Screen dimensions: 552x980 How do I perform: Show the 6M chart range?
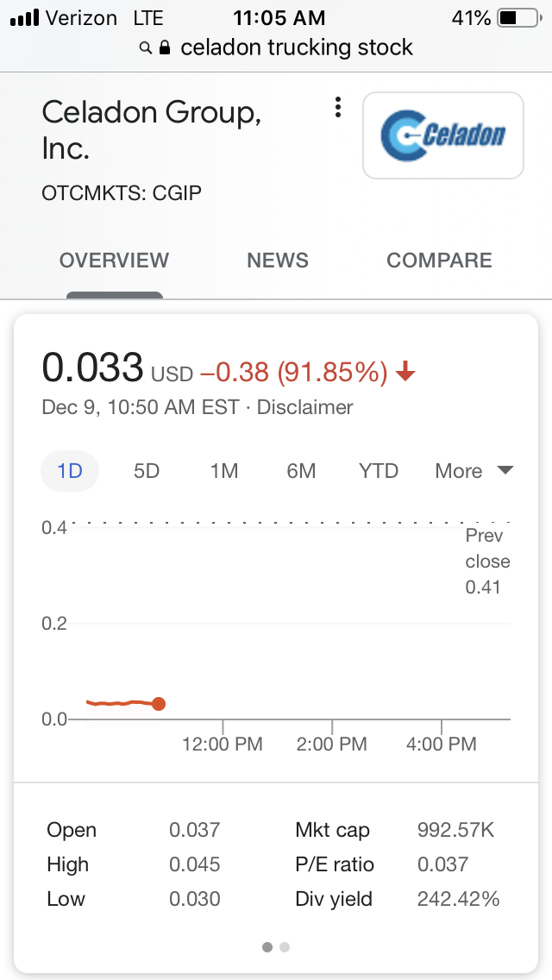(x=301, y=471)
